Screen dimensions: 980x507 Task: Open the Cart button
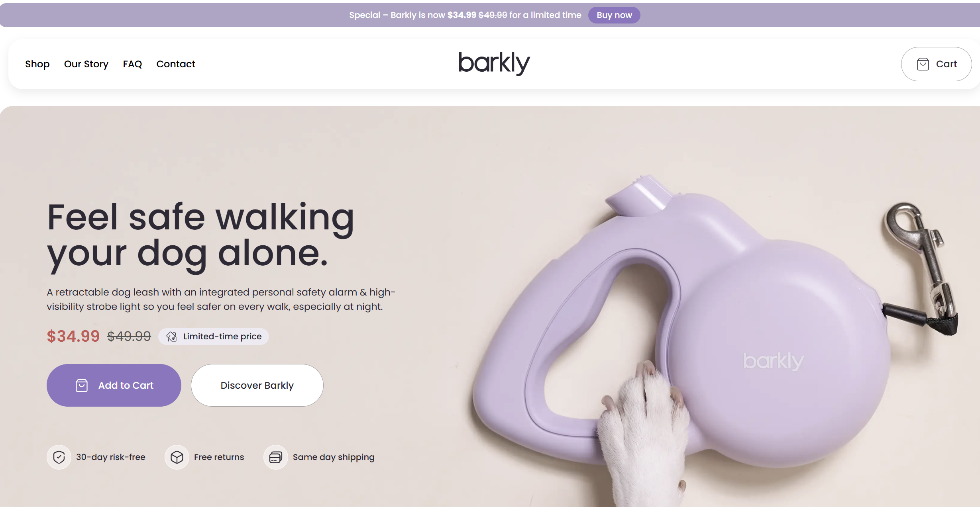tap(936, 64)
